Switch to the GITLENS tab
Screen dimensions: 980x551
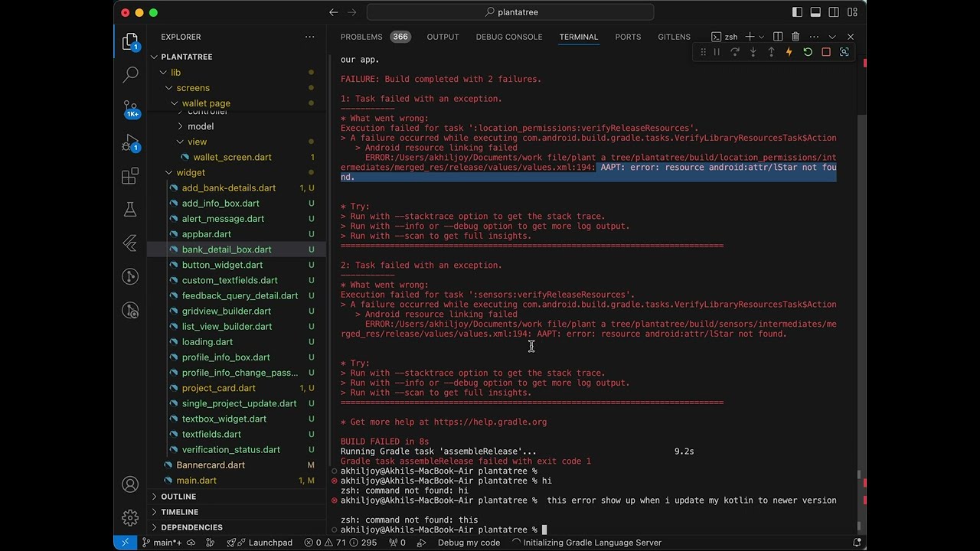click(674, 37)
